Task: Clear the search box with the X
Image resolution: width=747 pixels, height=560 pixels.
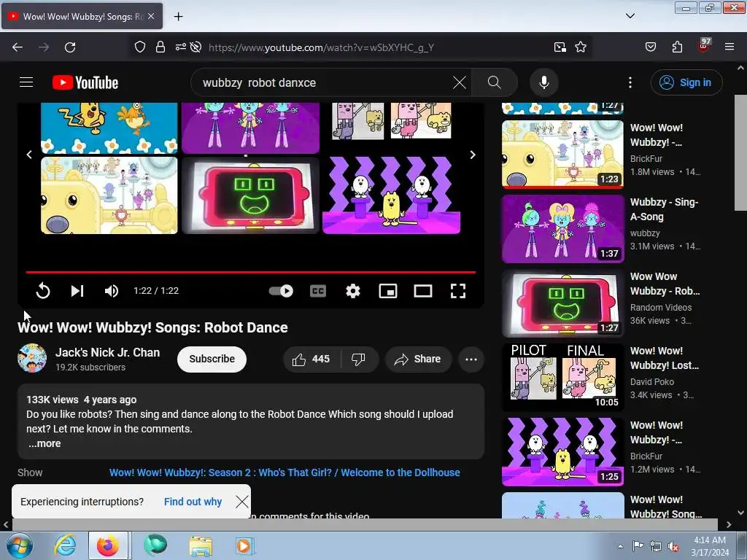Action: [x=460, y=82]
